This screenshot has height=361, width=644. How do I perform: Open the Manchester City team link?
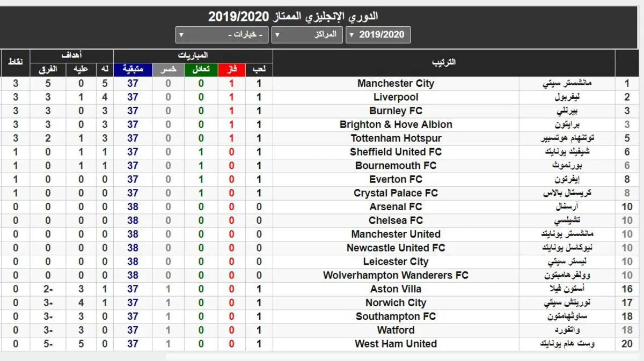(396, 84)
